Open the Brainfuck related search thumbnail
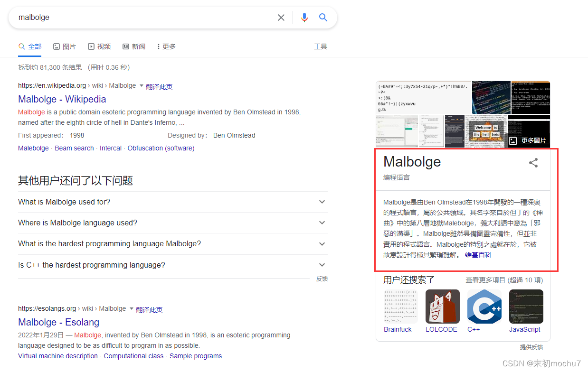This screenshot has width=588, height=372. [400, 306]
